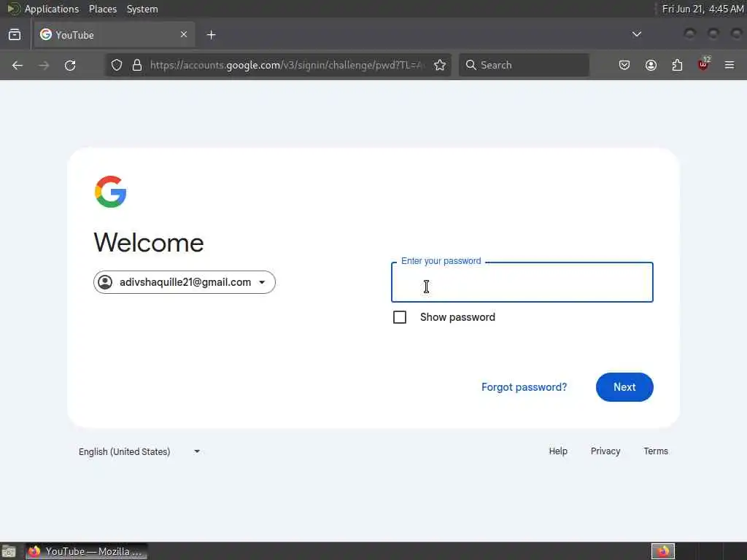The height and width of the screenshot is (560, 747).
Task: Open tracking protection shield icon
Action: (x=117, y=65)
